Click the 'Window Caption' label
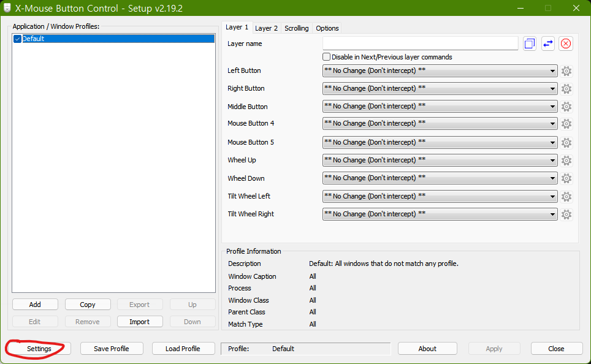591x364 pixels. pos(252,276)
